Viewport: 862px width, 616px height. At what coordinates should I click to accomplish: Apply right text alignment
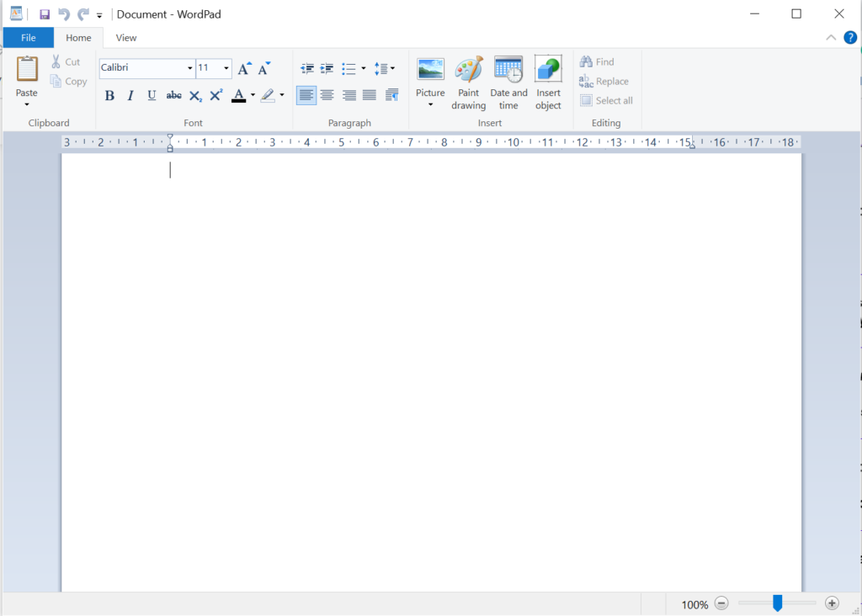pos(349,94)
